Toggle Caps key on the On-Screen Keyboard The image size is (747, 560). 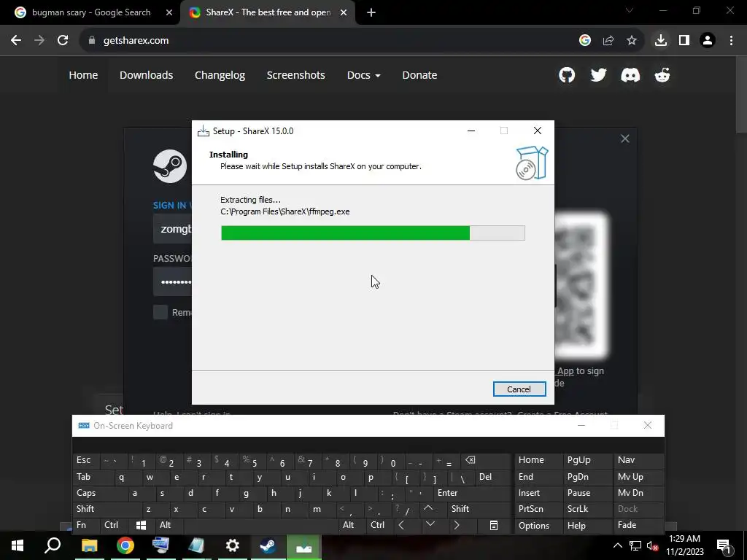click(100, 493)
